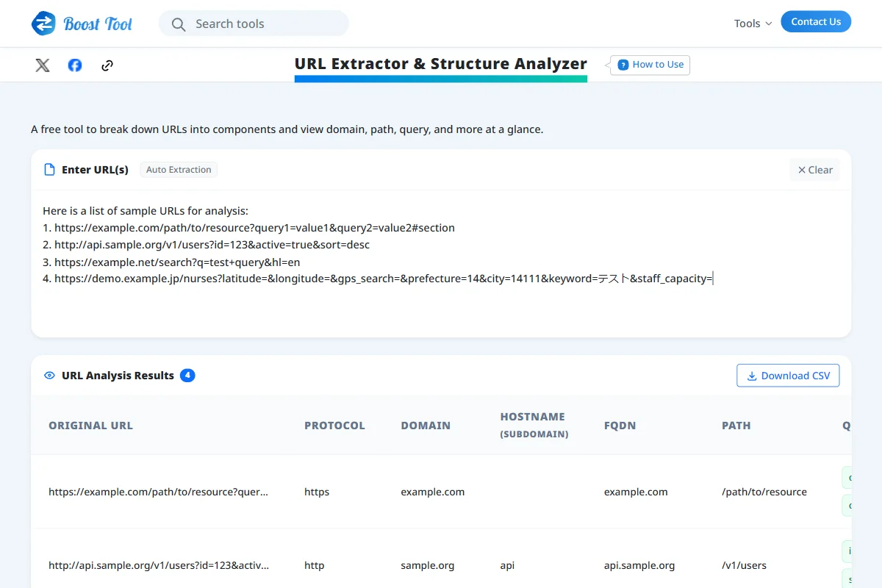The image size is (882, 588).
Task: Download results as CSV
Action: [x=788, y=376]
